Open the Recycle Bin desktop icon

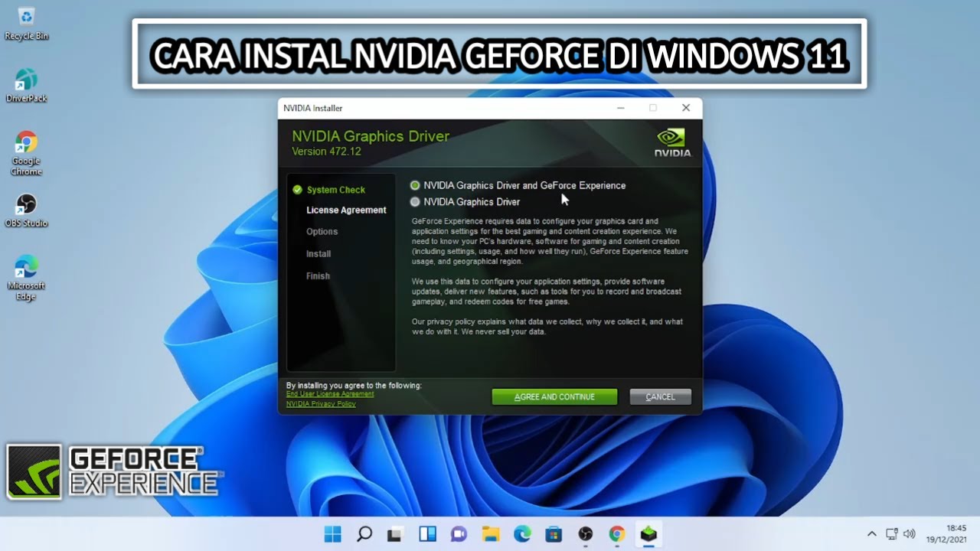click(x=26, y=23)
